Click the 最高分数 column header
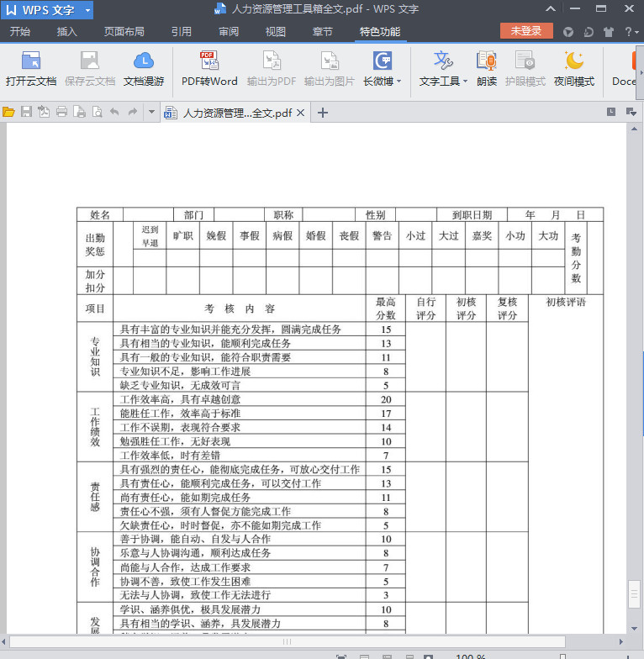 (386, 308)
